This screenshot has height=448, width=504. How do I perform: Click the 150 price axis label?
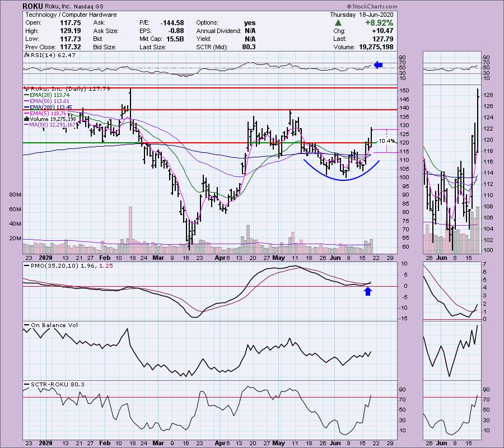click(404, 91)
